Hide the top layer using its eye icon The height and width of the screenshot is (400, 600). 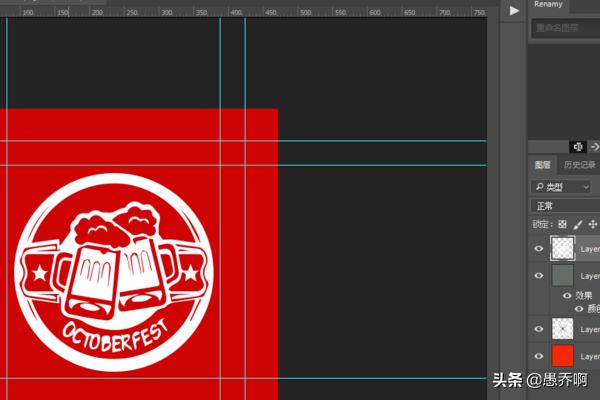(539, 249)
